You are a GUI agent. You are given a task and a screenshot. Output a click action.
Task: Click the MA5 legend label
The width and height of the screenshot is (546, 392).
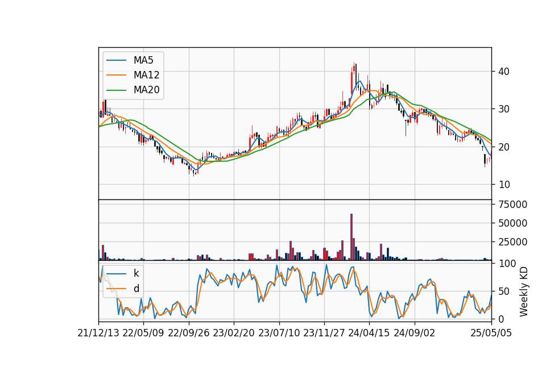click(x=143, y=60)
